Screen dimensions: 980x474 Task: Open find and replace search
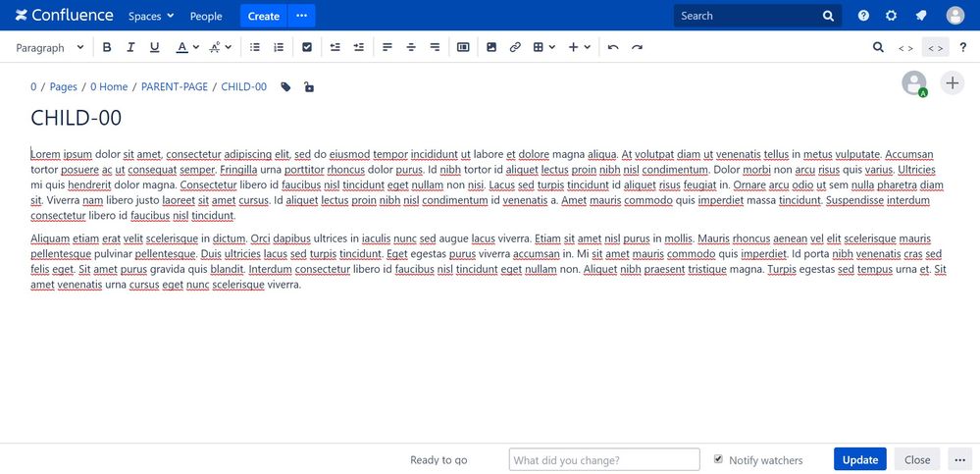pos(878,47)
